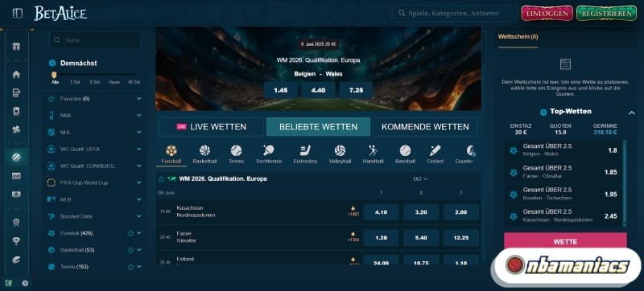
Task: Collapse the Top-Wetten section
Action: click(x=631, y=113)
